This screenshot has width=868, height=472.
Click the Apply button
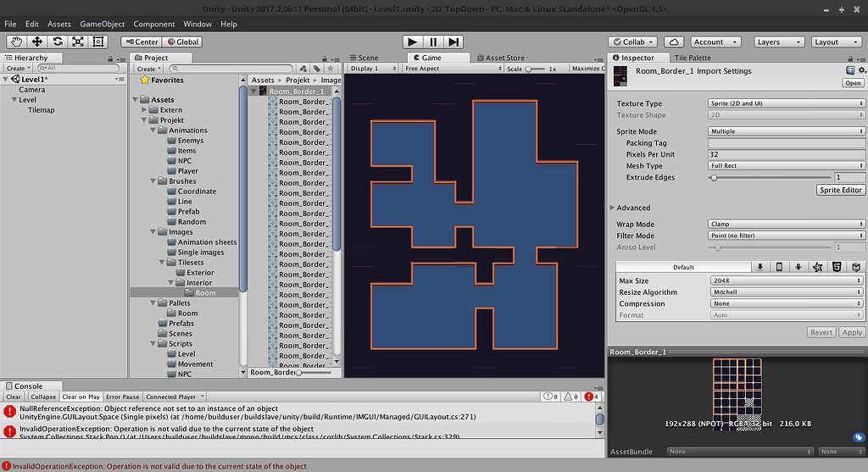[851, 332]
